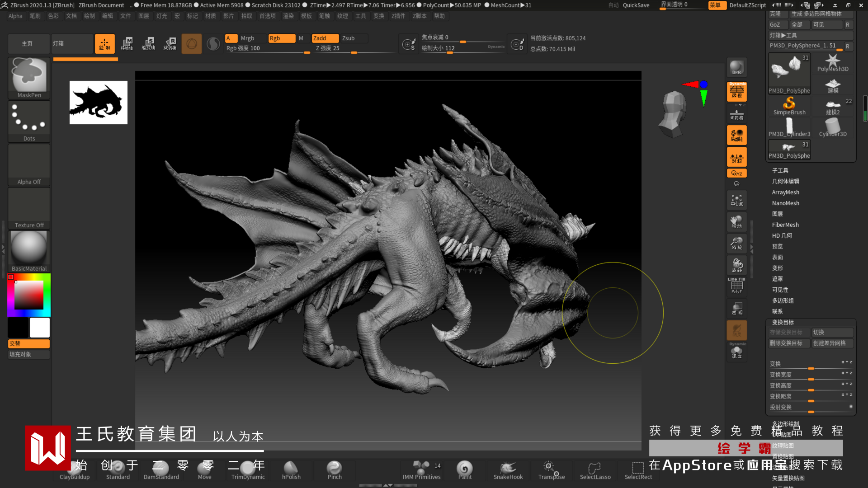Toggle the XYZ rotation mode
The image size is (868, 488).
point(736,173)
